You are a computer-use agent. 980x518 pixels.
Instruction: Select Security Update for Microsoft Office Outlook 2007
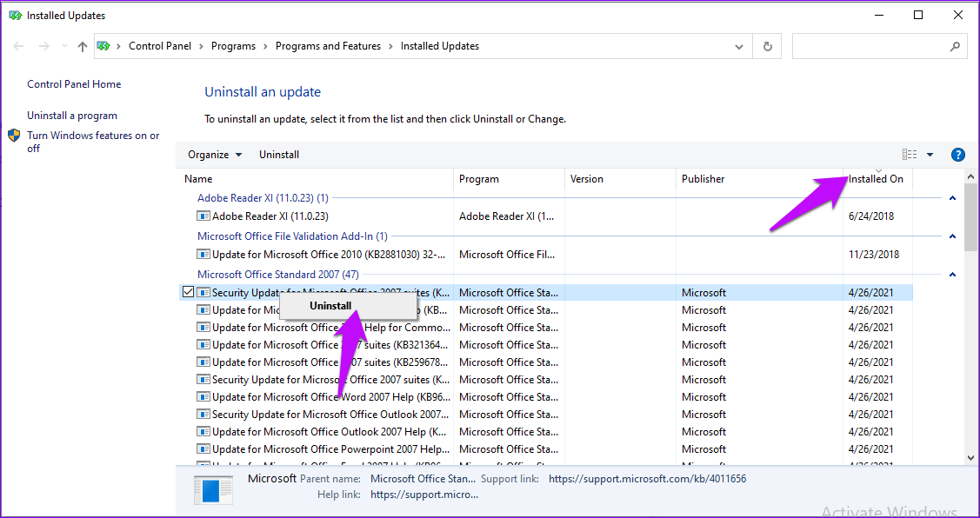tap(331, 415)
